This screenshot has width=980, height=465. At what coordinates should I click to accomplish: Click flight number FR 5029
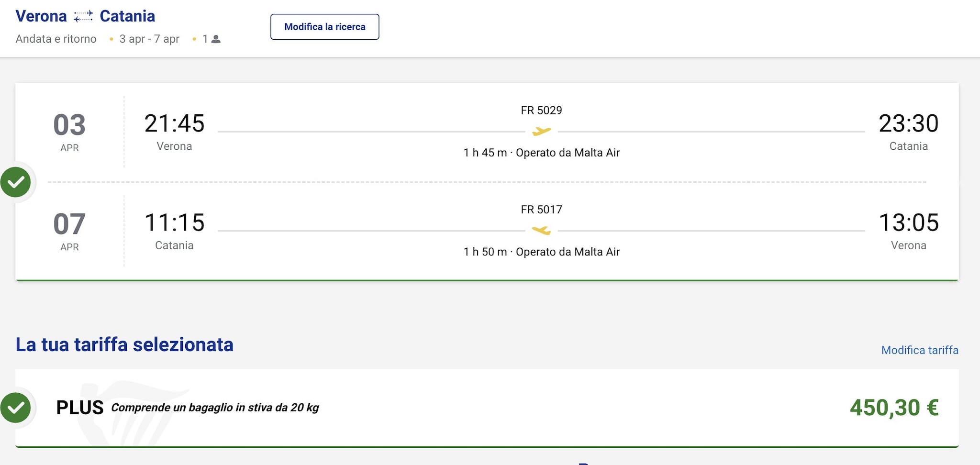(541, 111)
